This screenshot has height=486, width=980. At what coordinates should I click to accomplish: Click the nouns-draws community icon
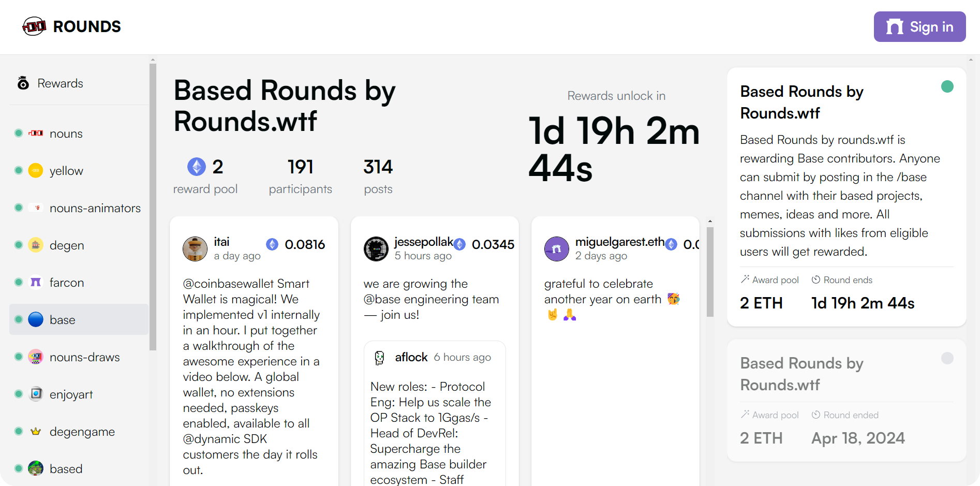click(36, 357)
